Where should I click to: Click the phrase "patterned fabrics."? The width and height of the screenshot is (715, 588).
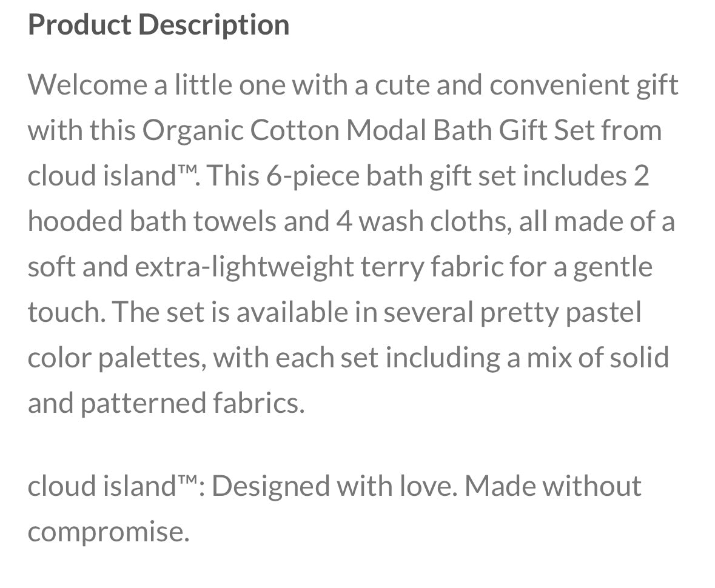coord(192,403)
